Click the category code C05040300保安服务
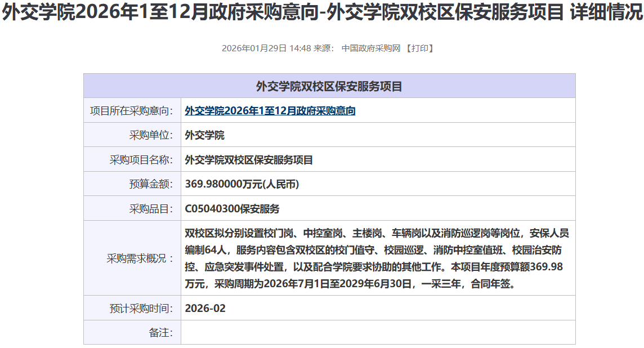This screenshot has width=644, height=348. pyautogui.click(x=232, y=209)
